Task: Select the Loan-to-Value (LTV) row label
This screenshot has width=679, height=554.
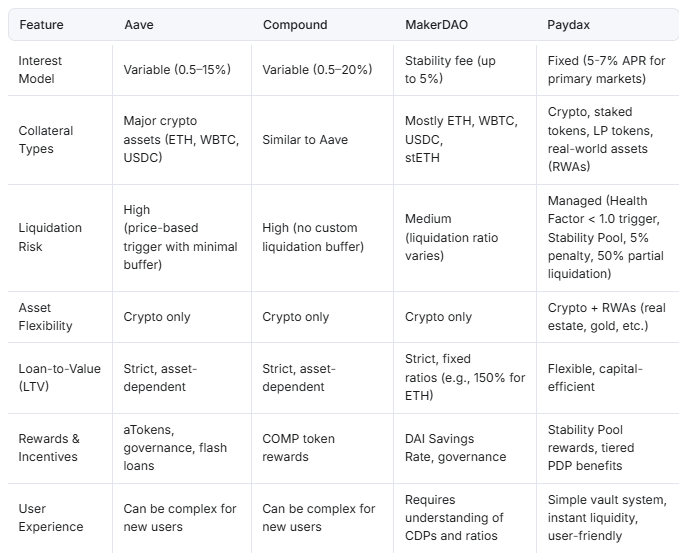Action: coord(60,377)
